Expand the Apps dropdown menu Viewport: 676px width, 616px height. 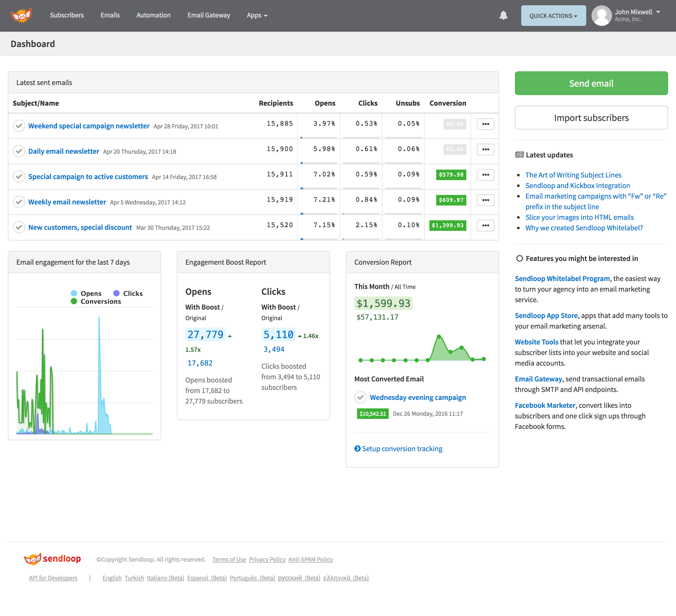pos(257,15)
